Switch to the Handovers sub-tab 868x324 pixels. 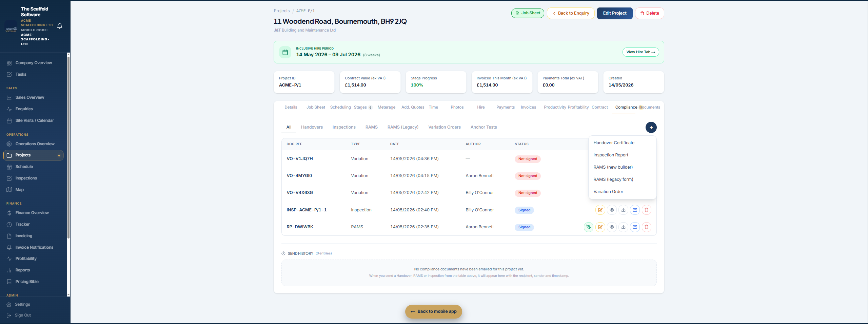point(312,127)
